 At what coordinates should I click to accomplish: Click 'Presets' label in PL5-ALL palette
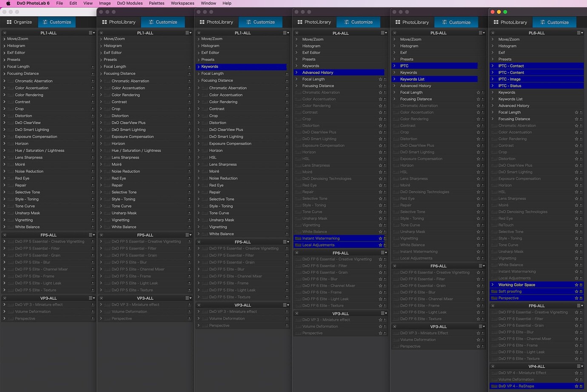click(407, 60)
